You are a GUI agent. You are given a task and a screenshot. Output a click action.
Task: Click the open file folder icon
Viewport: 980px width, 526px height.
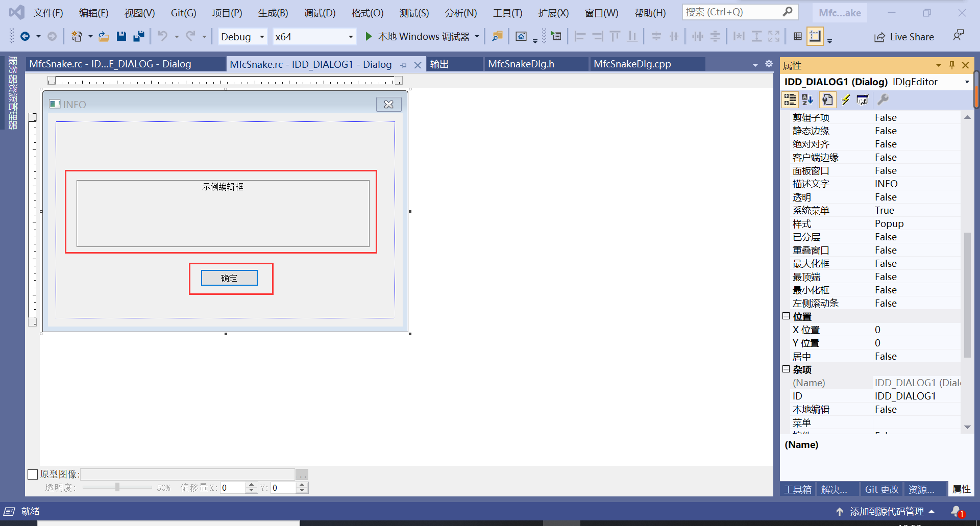(104, 36)
